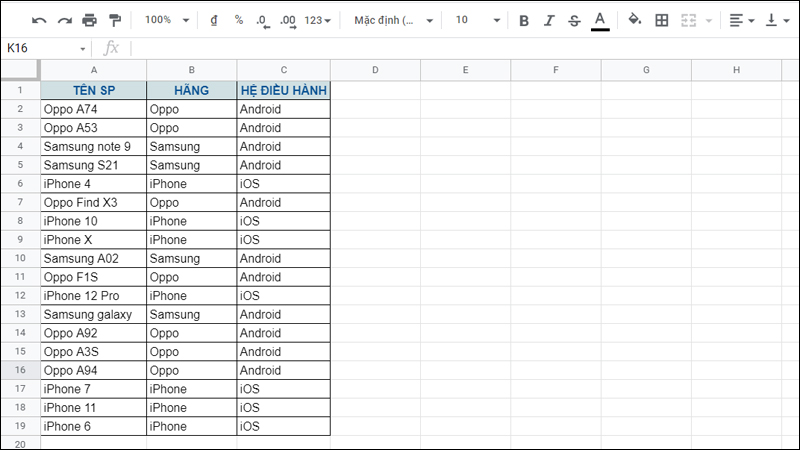Open the horizontal align menu
The height and width of the screenshot is (450, 800).
(741, 20)
